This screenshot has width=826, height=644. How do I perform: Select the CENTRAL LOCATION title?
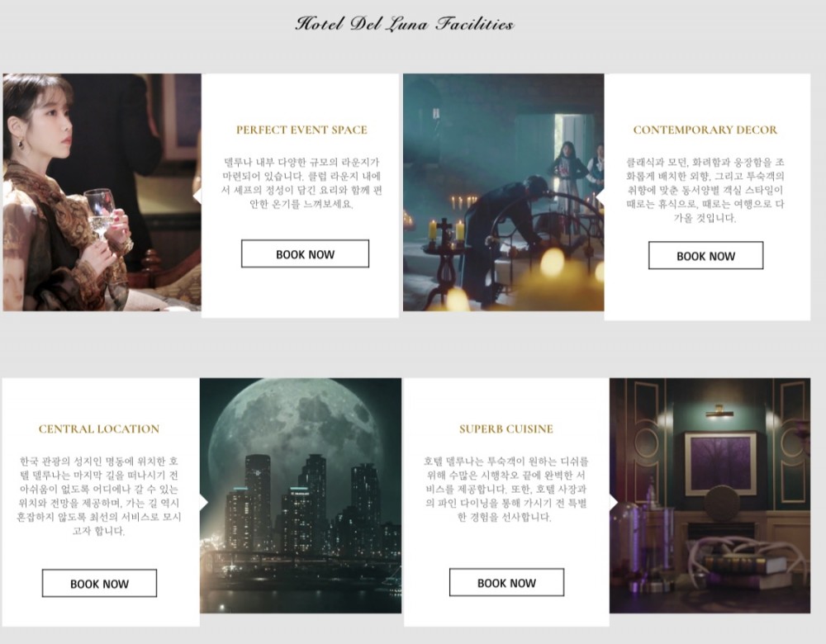99,429
